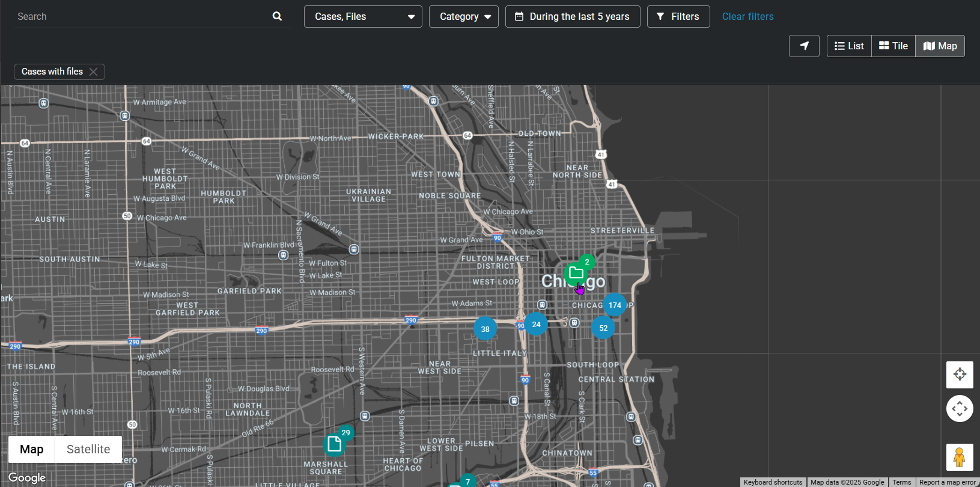The image size is (980, 487).
Task: Select the Map view toggle
Action: coord(940,46)
